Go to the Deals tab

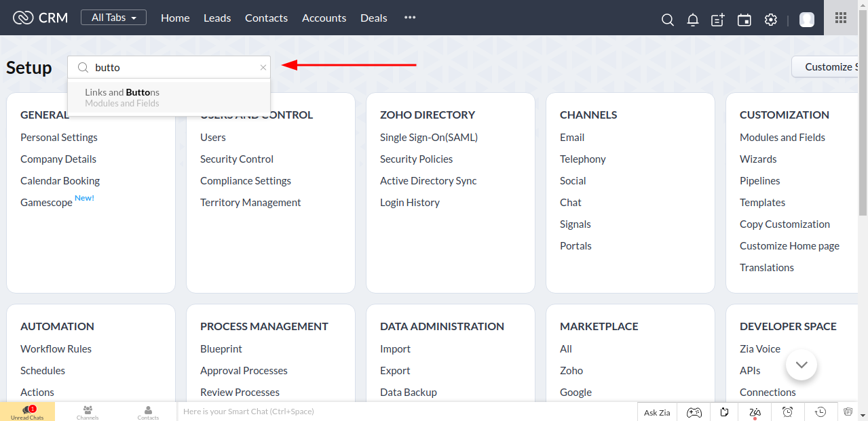[374, 18]
